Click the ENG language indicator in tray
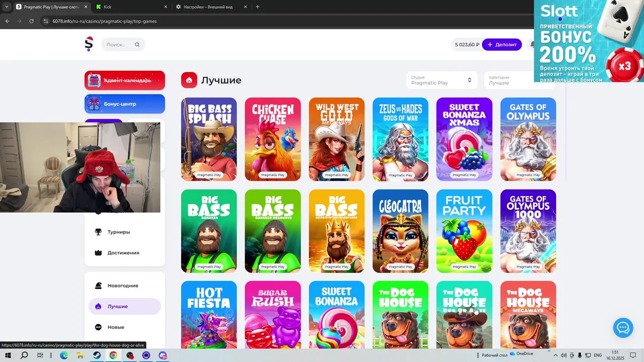The height and width of the screenshot is (362, 644). click(598, 355)
